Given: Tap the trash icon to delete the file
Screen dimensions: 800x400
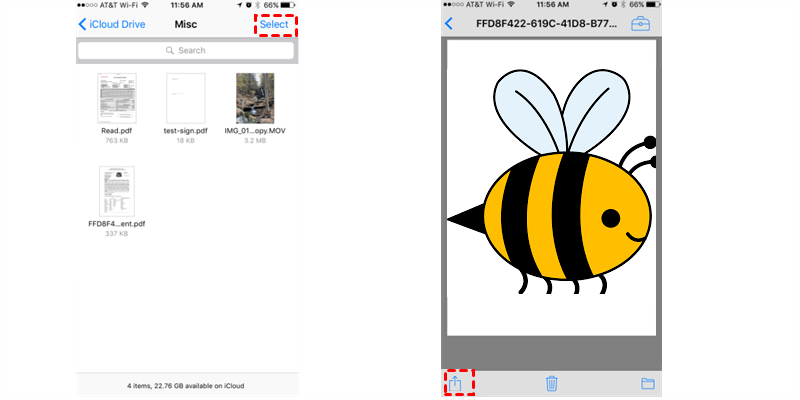Looking at the screenshot, I should tap(552, 383).
